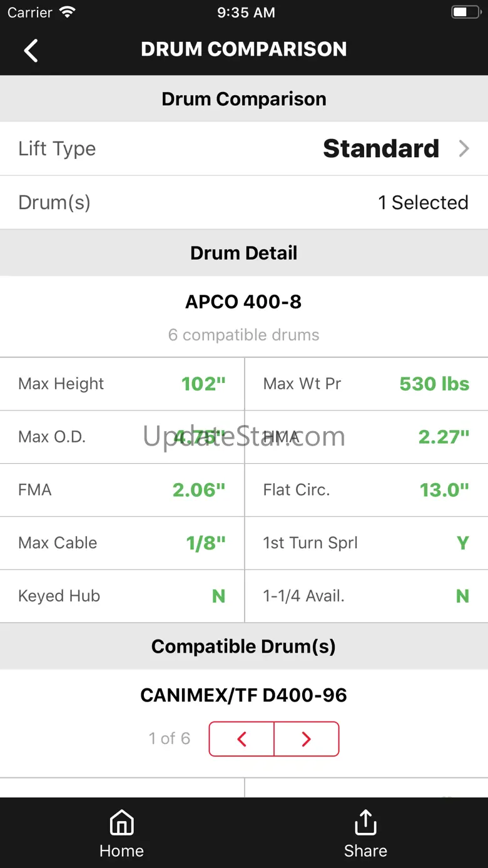The height and width of the screenshot is (868, 488).
Task: Tap the Flat Circ. 13.0" cell
Action: (367, 490)
